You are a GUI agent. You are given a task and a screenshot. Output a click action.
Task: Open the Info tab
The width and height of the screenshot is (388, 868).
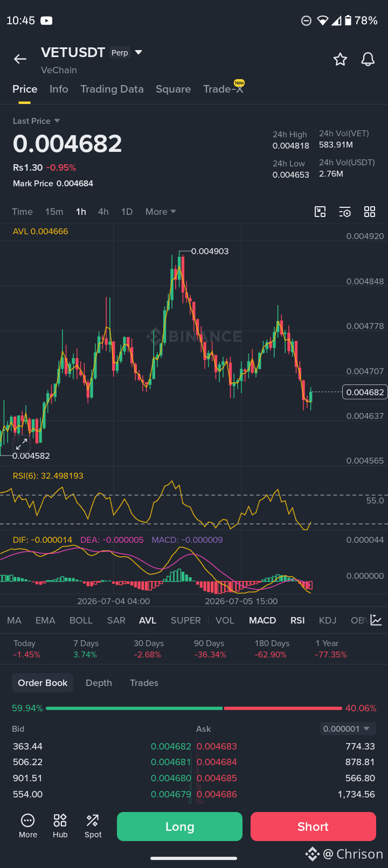(59, 89)
